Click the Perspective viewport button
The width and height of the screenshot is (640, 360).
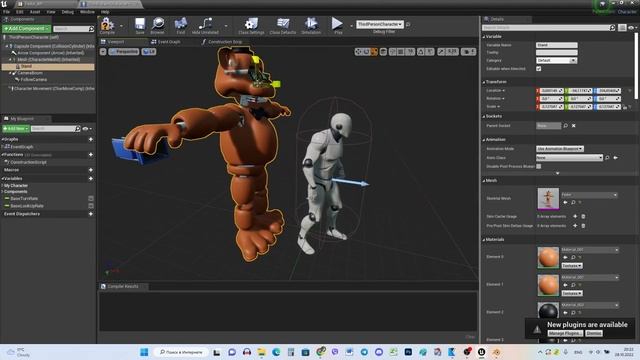124,52
